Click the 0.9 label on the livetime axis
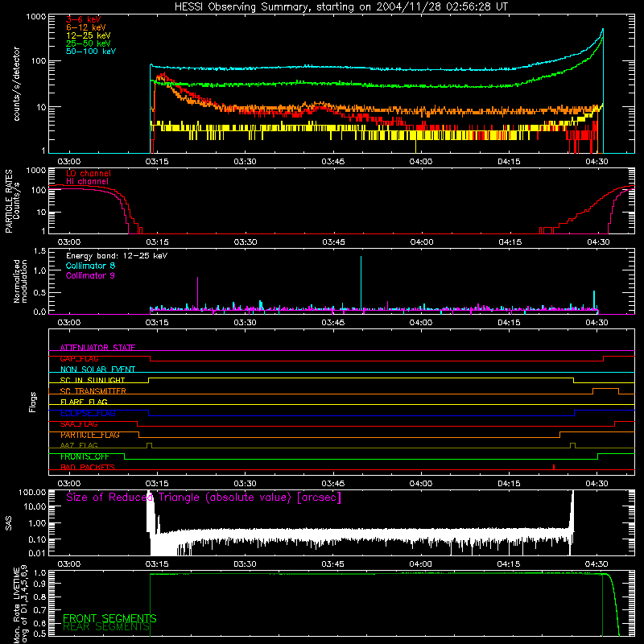This screenshot has height=644, width=644. pos(39,584)
